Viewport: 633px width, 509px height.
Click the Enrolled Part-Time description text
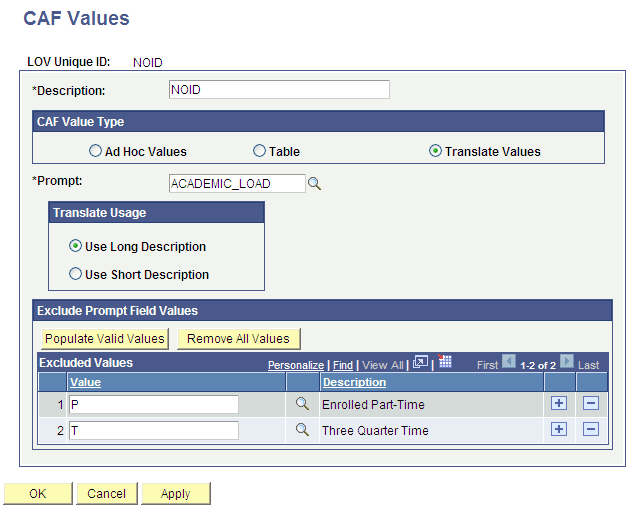point(373,404)
